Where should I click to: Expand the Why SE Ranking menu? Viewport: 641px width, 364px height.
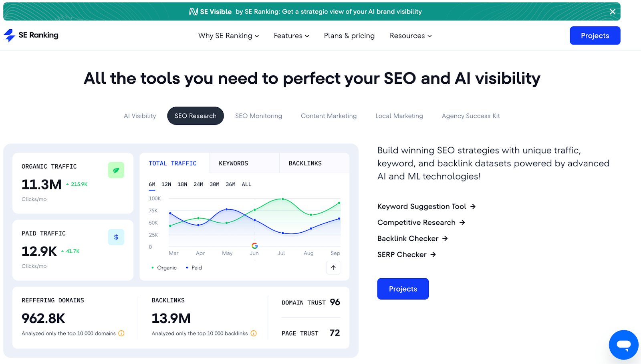[228, 36]
